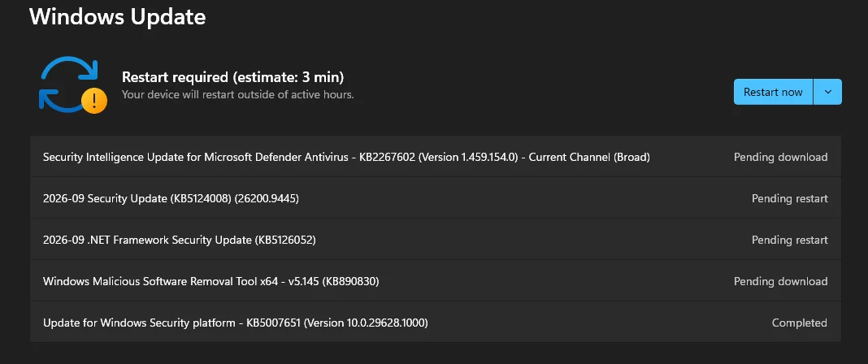The height and width of the screenshot is (364, 868).
Task: Select the Malicious Software Removal Tool row
Action: (x=436, y=281)
